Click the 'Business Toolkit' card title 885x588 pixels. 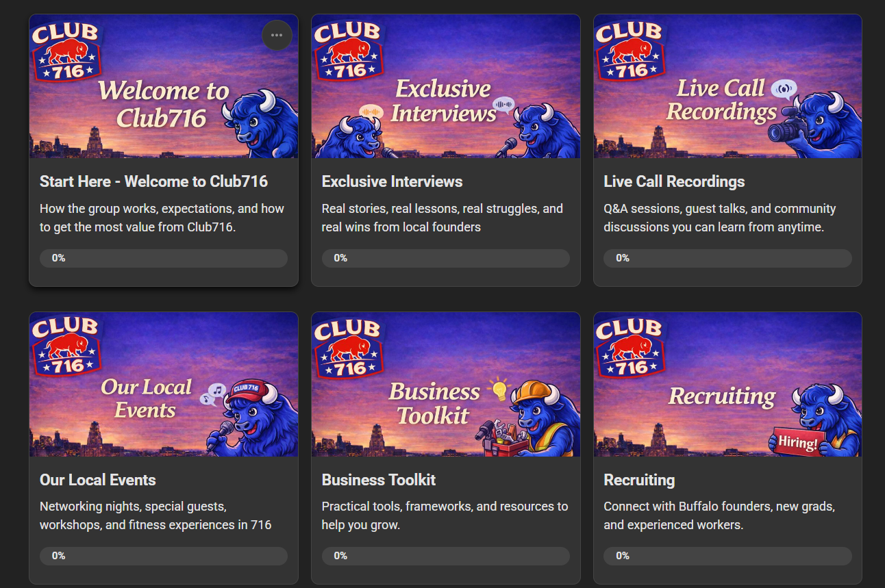coord(379,480)
